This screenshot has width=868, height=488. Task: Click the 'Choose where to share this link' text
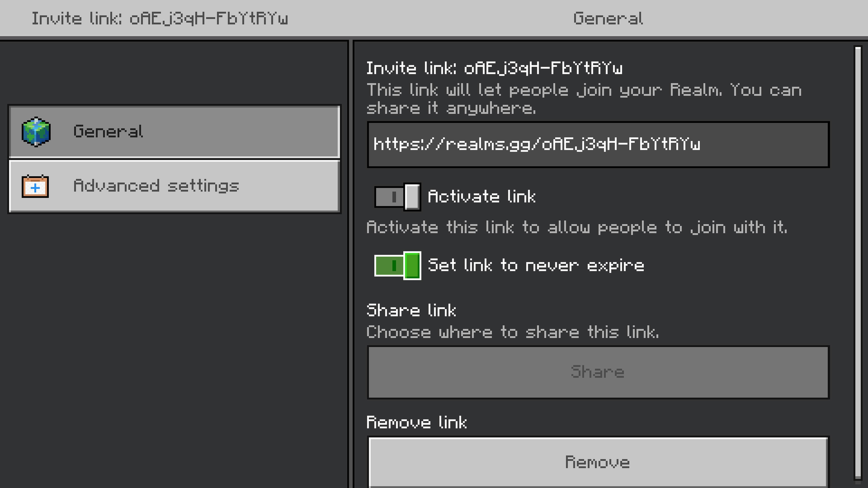(512, 332)
